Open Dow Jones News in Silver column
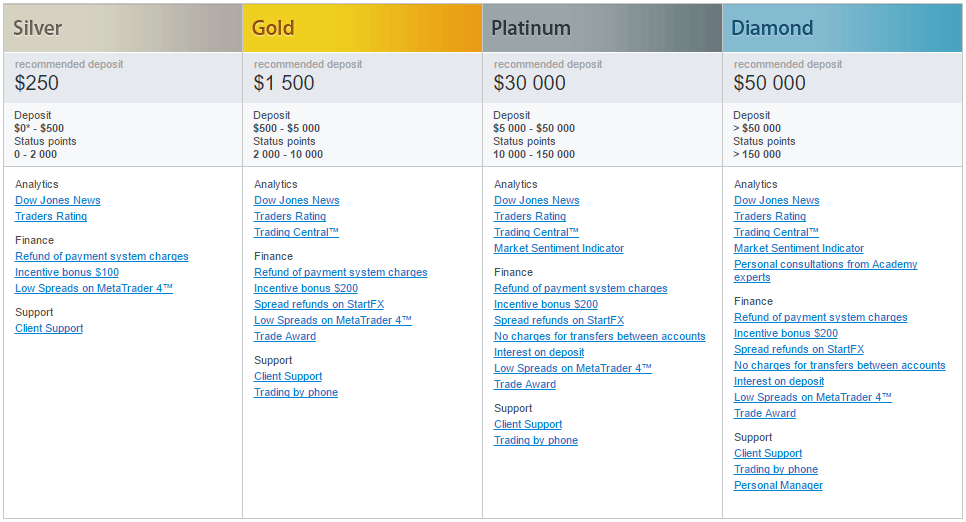The width and height of the screenshot is (966, 522). (x=57, y=200)
